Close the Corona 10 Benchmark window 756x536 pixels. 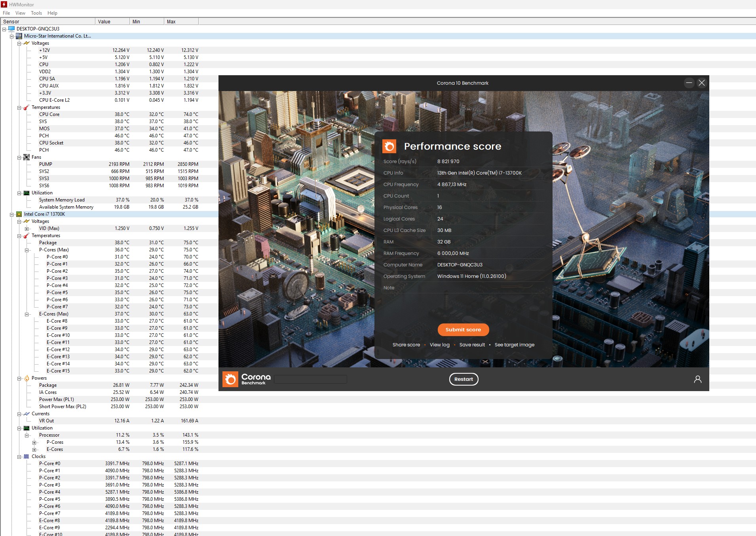pos(702,83)
